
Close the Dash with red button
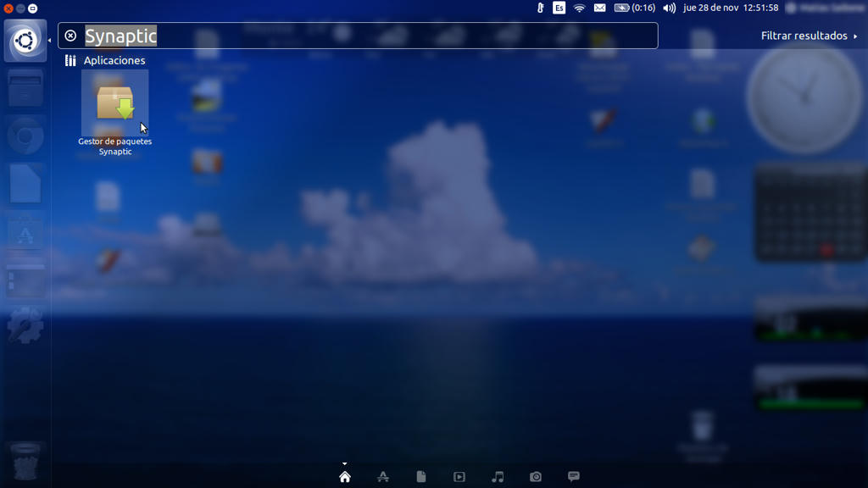tap(8, 8)
